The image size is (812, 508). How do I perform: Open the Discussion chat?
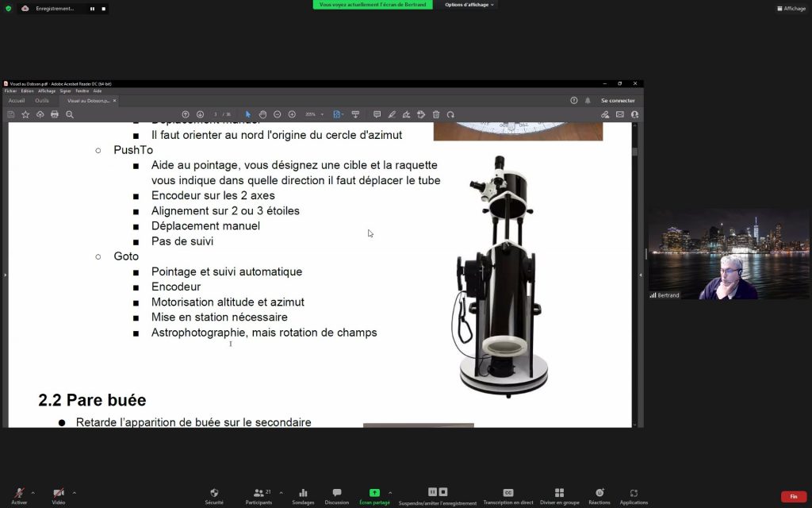(336, 496)
